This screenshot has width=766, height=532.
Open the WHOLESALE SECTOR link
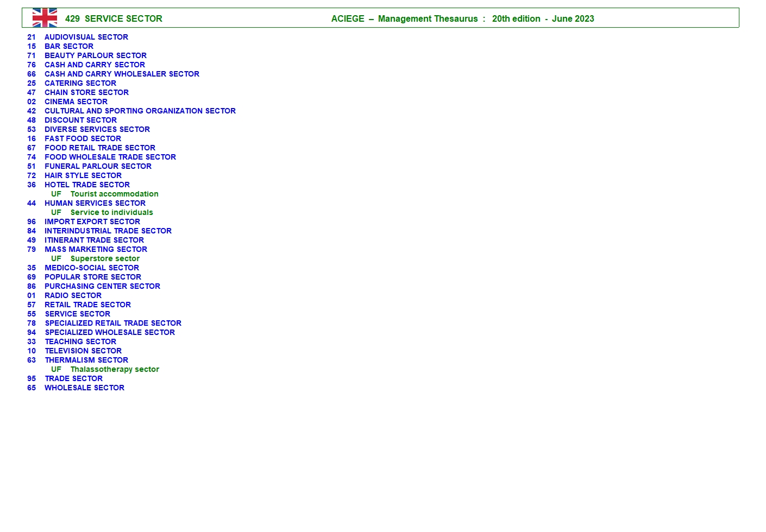84,388
